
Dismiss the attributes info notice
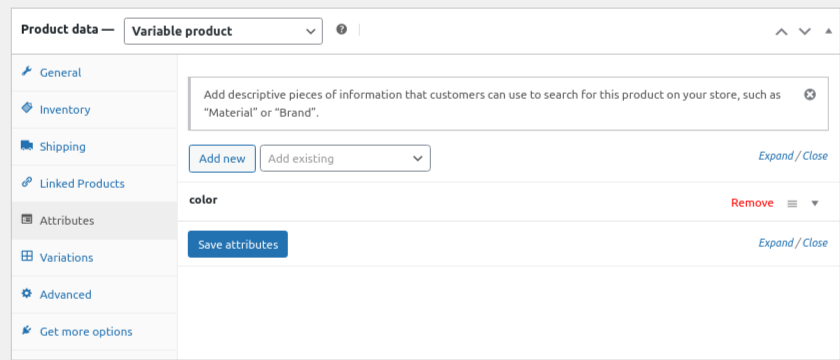point(810,94)
